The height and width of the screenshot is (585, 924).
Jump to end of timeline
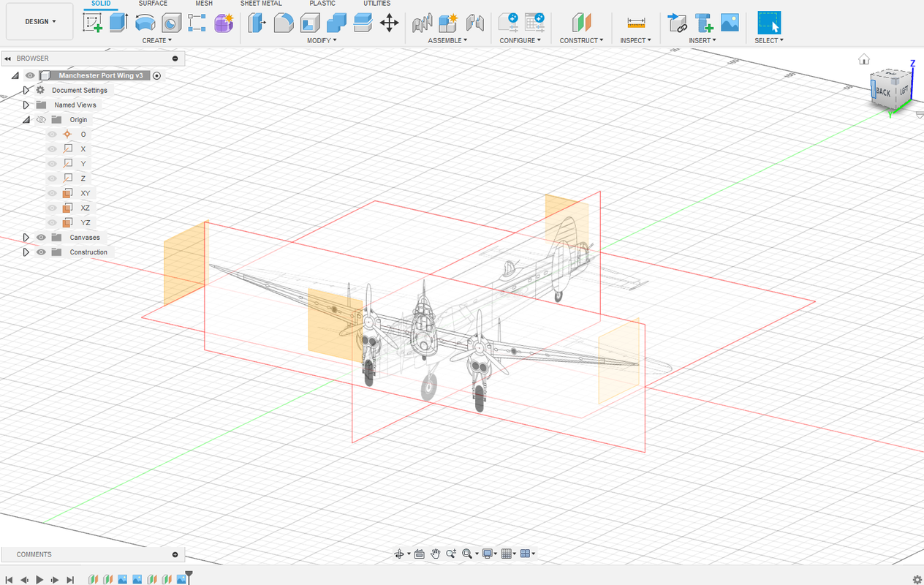click(x=70, y=579)
